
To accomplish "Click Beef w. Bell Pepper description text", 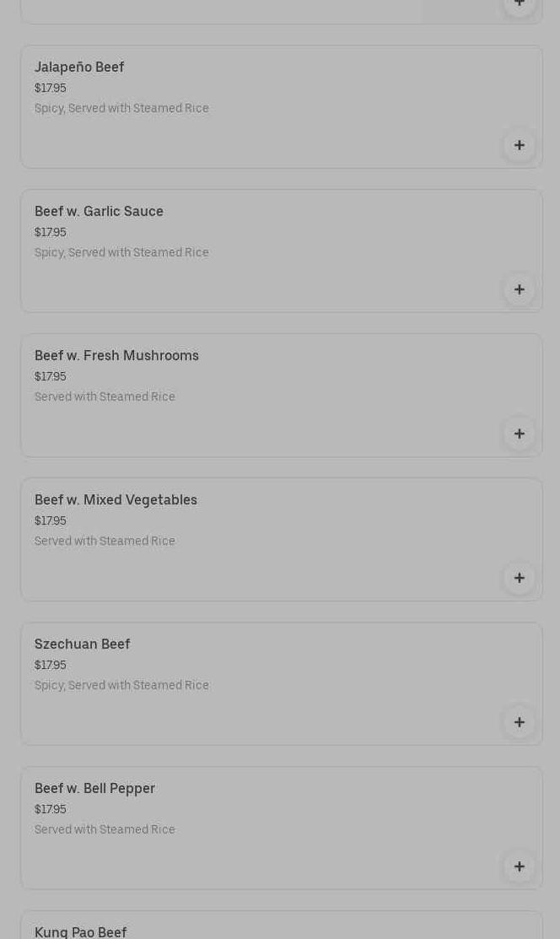I will [105, 829].
